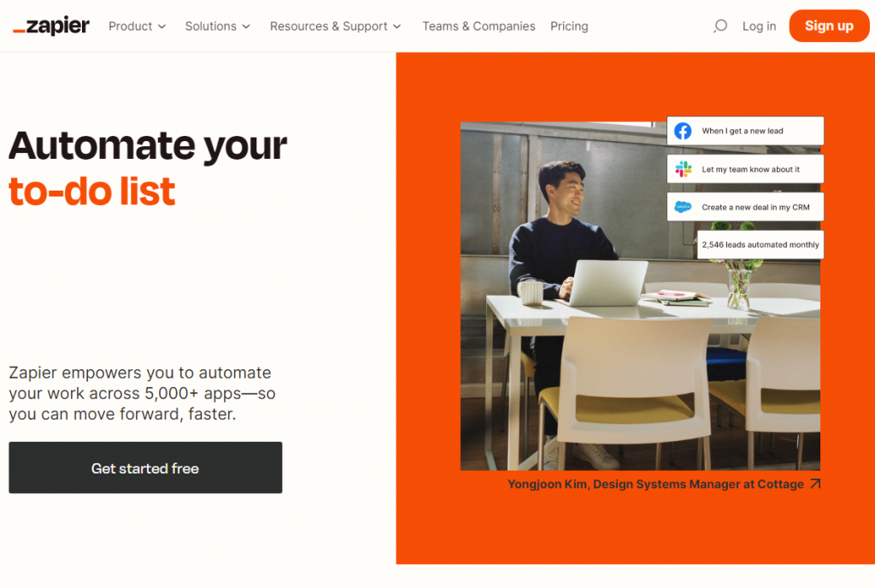Open Yongjoon Kim's customer story link

655,484
